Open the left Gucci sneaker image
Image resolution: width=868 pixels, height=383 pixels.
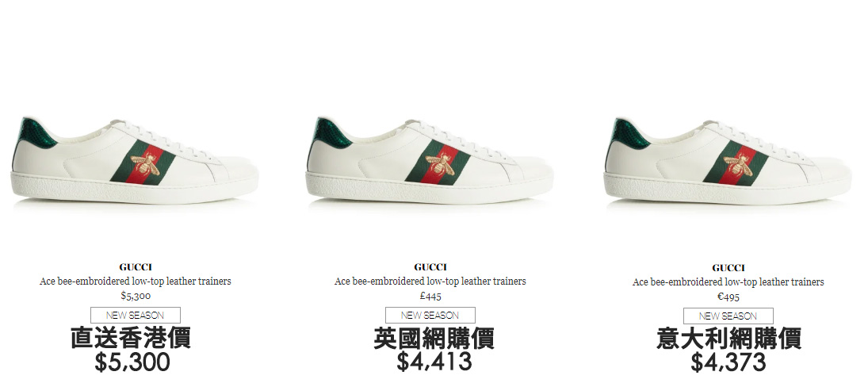(135, 160)
